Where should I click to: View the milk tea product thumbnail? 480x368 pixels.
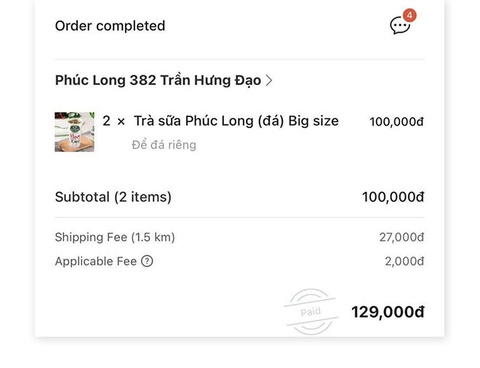[x=75, y=132]
